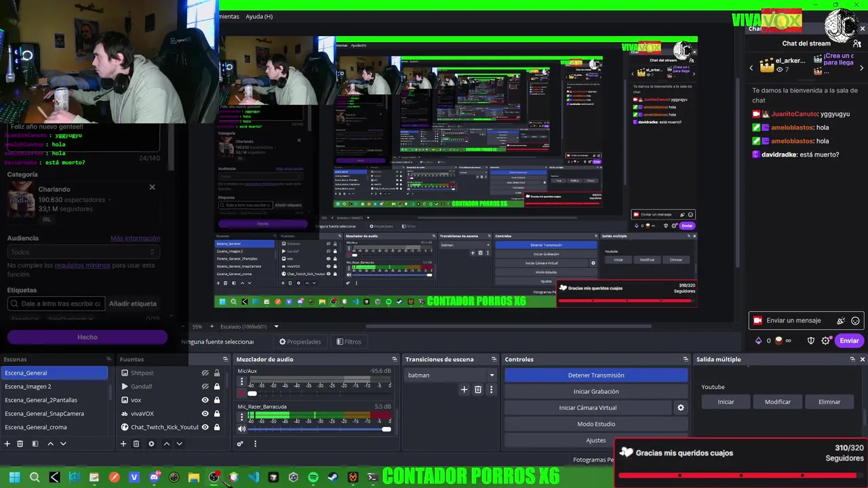Adjust the Mic/Aux volume slider
Screen dimensions: 868x488
[319, 393]
